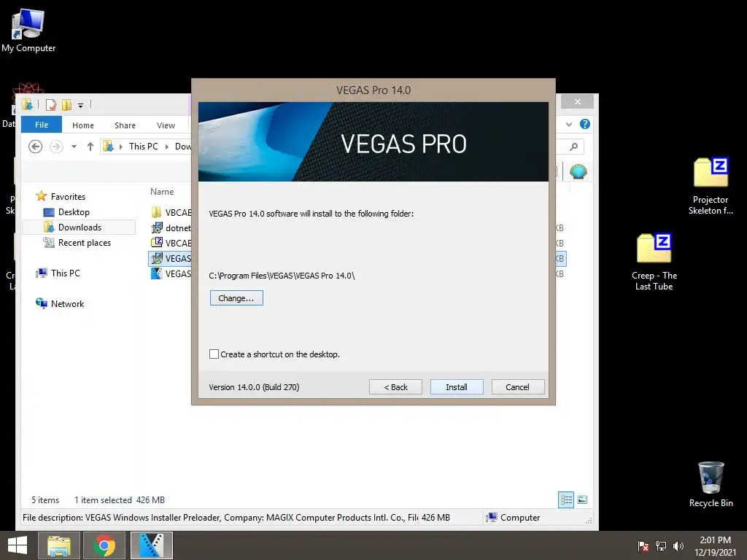Expand the chevron after 'This PC' in address bar
This screenshot has width=747, height=560.
point(167,147)
